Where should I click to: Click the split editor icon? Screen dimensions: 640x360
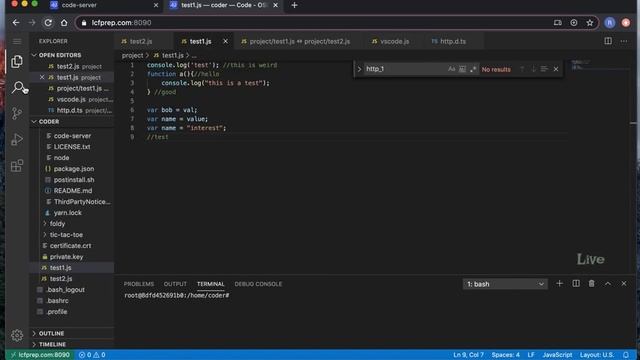point(608,41)
